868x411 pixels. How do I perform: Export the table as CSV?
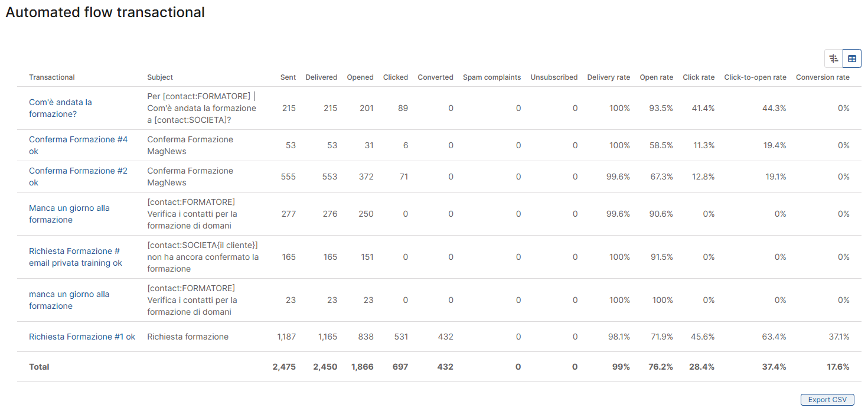[827, 400]
